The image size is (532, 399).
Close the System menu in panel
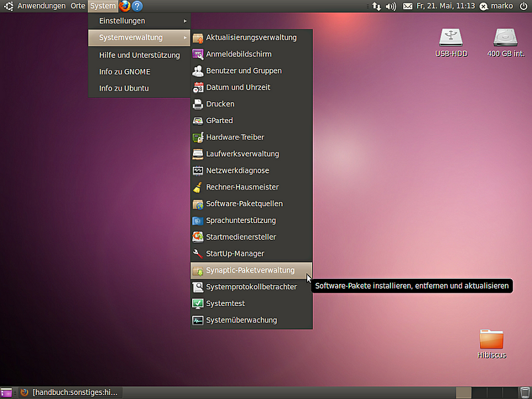(x=103, y=6)
